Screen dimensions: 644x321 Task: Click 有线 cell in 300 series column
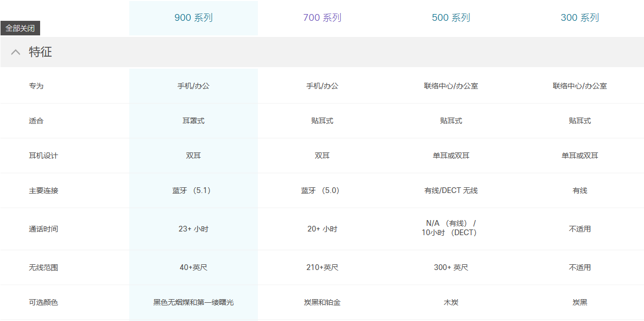579,190
